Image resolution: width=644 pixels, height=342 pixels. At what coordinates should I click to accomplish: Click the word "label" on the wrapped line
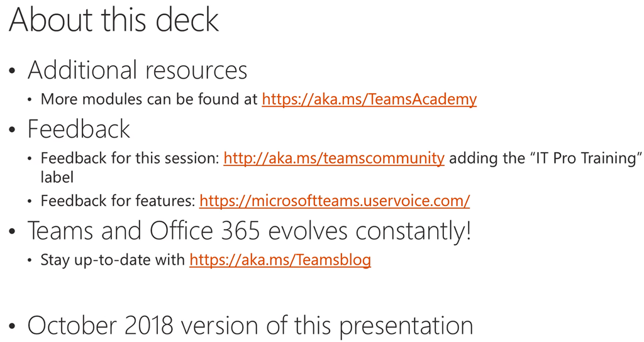click(x=57, y=177)
